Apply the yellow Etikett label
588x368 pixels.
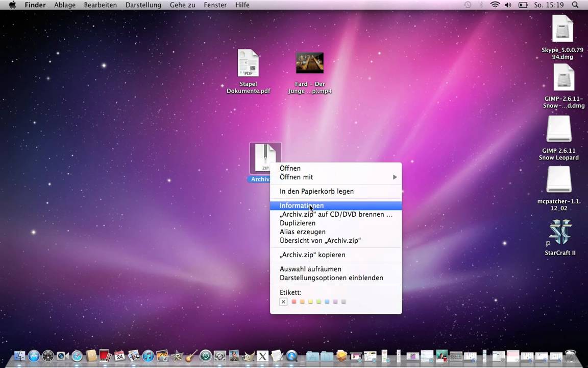click(x=310, y=302)
